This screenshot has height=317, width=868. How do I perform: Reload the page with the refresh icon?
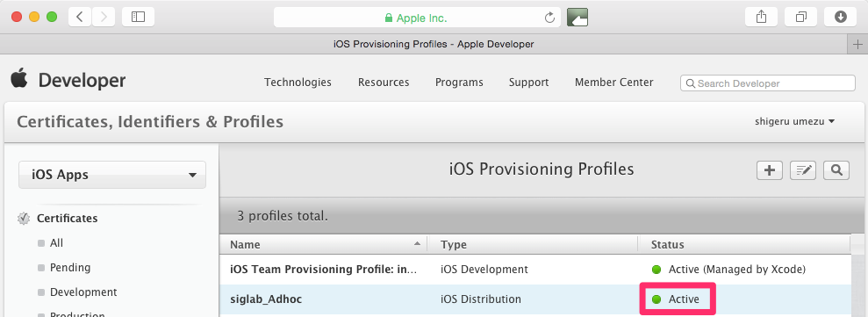549,18
